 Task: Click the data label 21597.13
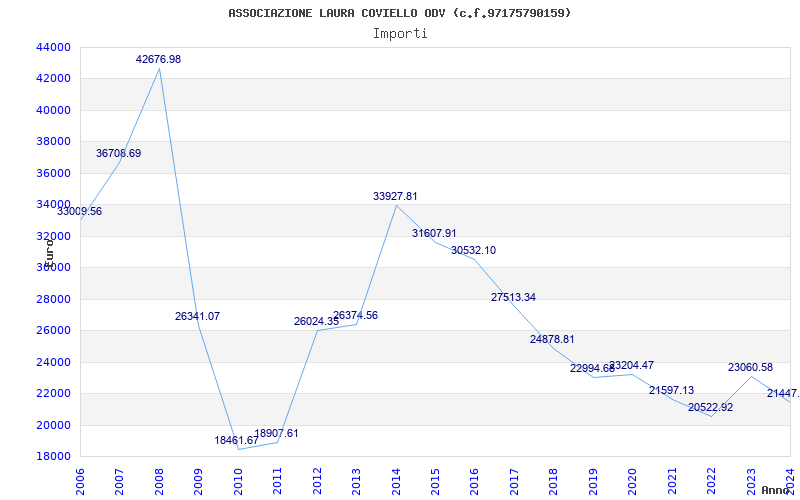pos(671,390)
